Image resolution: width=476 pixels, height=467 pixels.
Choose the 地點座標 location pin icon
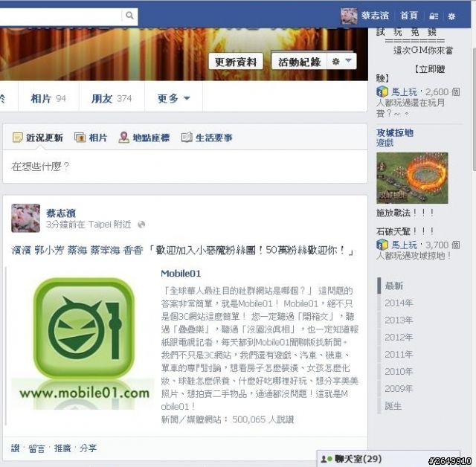[x=123, y=138]
